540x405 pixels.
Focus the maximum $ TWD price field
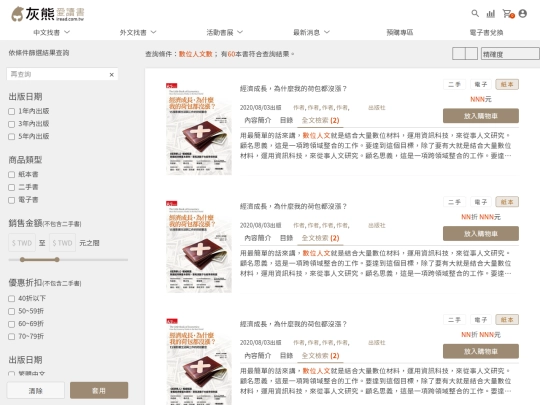(62, 243)
